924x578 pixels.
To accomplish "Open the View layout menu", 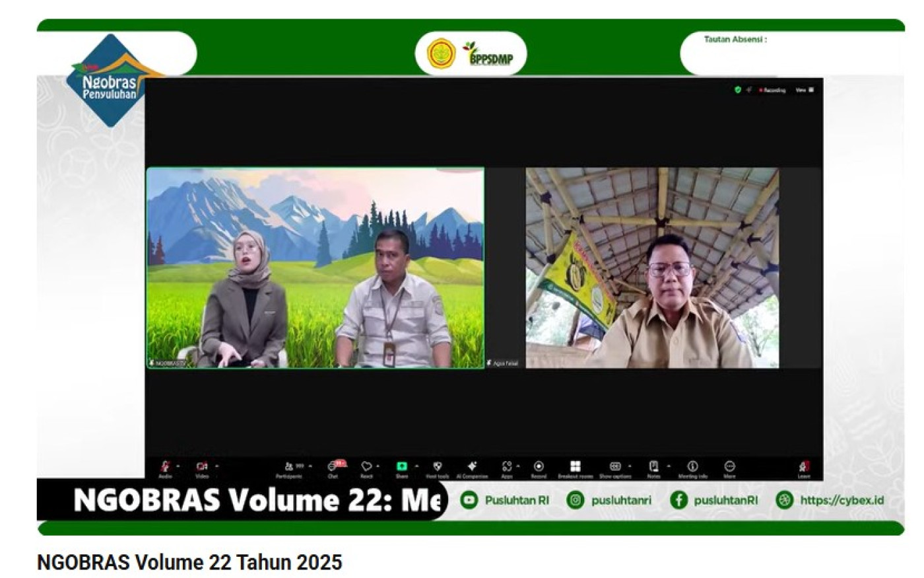I will (x=805, y=90).
